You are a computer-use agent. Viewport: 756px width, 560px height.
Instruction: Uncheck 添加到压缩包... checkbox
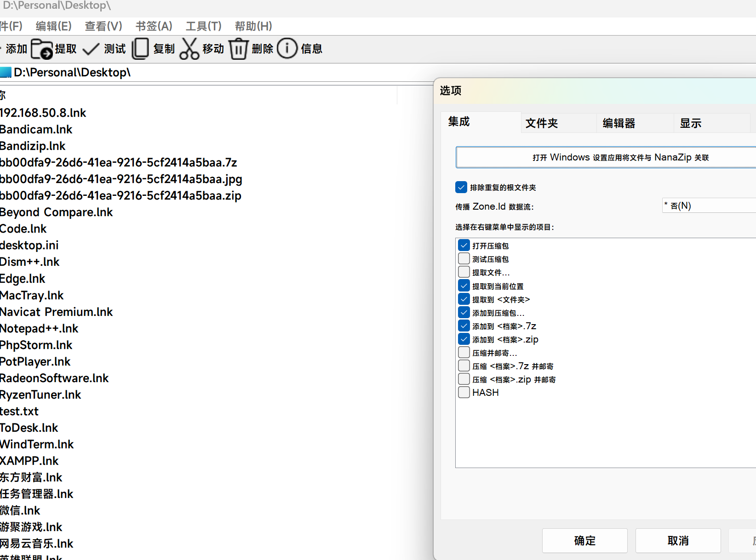tap(464, 313)
